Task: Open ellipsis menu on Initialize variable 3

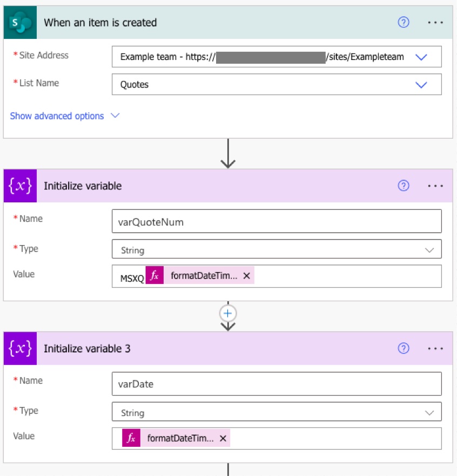Action: (435, 349)
